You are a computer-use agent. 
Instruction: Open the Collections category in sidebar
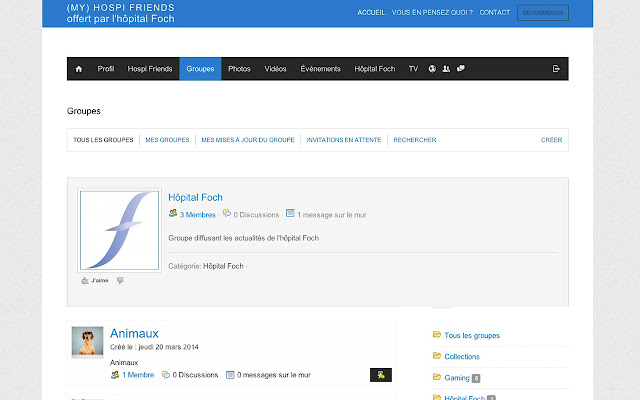pos(462,357)
